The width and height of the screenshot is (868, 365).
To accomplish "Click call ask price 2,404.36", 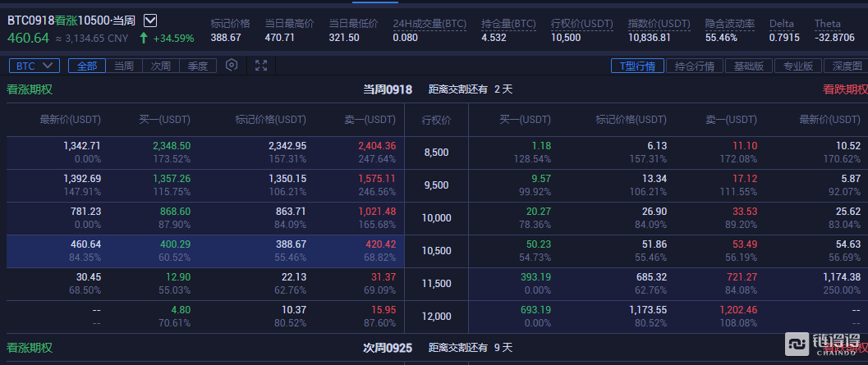I will pos(376,146).
